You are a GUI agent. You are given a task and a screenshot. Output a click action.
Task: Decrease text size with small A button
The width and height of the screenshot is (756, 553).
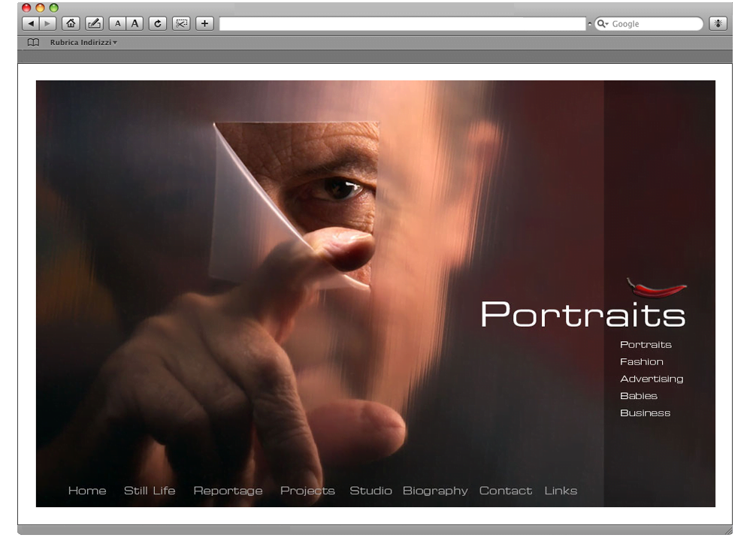pyautogui.click(x=118, y=23)
